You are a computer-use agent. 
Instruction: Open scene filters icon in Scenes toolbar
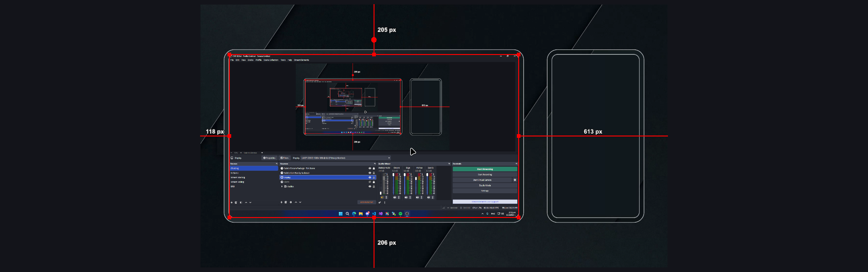[241, 202]
